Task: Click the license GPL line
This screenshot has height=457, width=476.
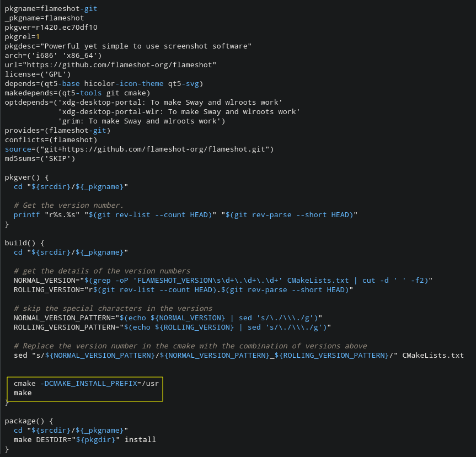Action: (x=38, y=74)
